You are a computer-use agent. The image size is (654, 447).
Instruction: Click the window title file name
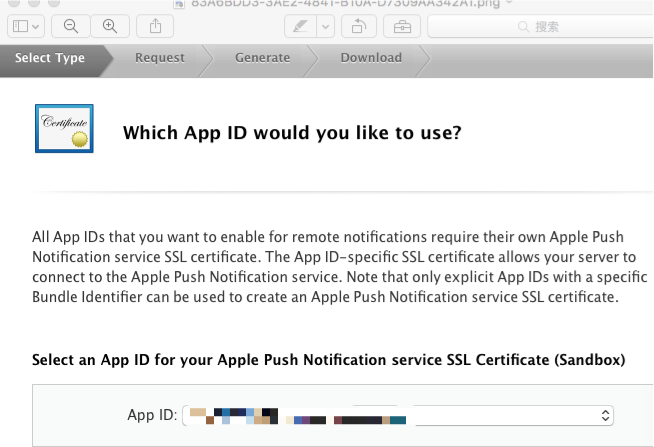tap(345, 4)
